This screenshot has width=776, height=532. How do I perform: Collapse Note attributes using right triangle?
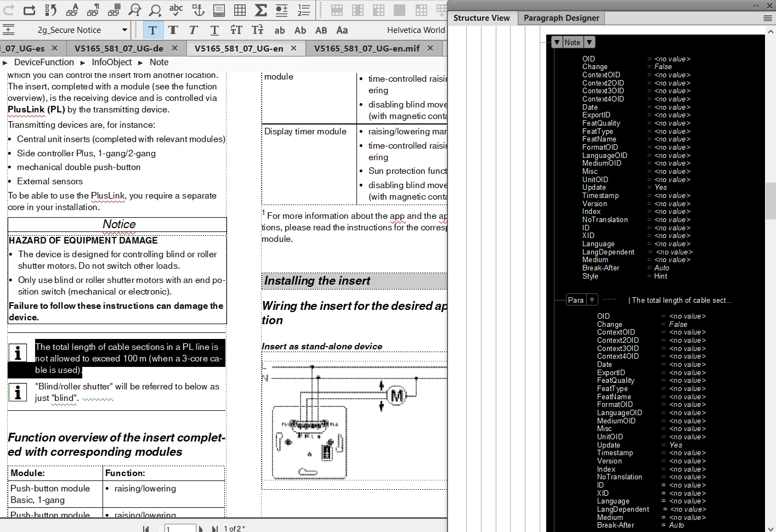click(x=589, y=42)
